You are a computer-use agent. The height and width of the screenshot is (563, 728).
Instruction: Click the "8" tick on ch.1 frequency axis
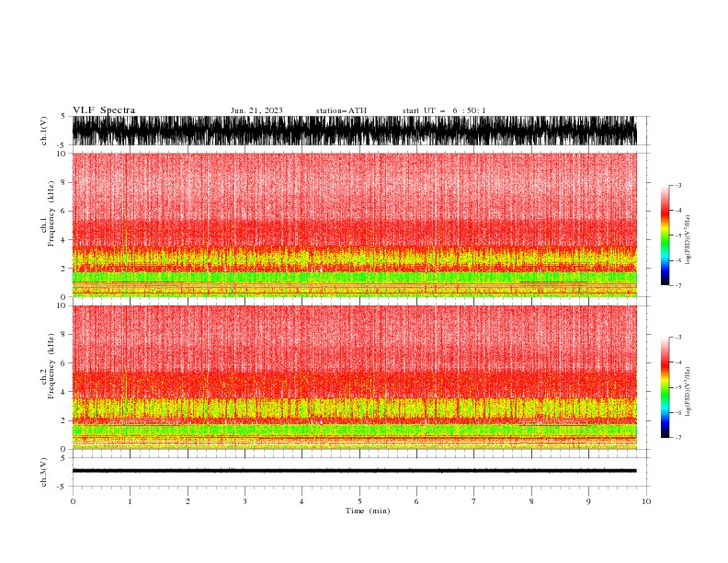pos(63,182)
